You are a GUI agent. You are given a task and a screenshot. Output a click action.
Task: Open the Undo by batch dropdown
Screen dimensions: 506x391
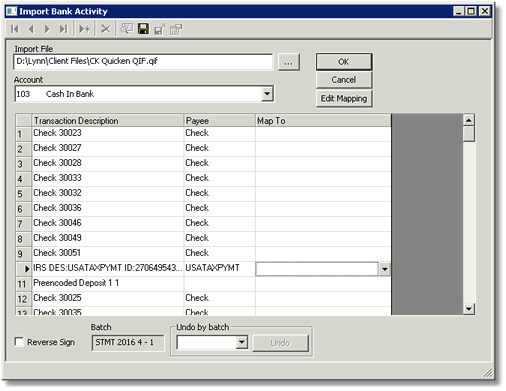(242, 342)
